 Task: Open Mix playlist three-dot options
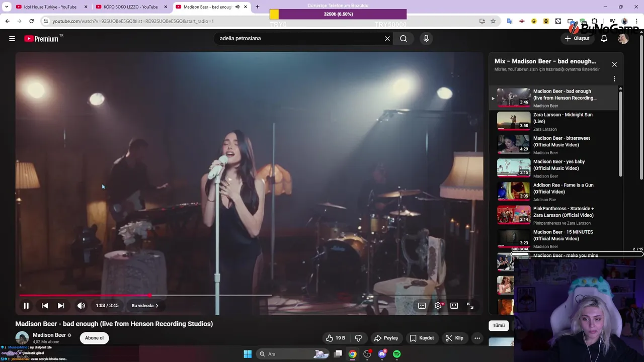click(x=614, y=79)
